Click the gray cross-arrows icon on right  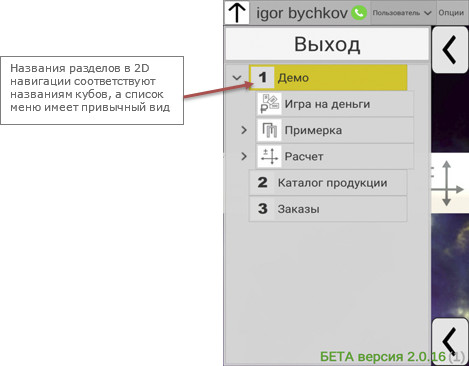coord(448,184)
